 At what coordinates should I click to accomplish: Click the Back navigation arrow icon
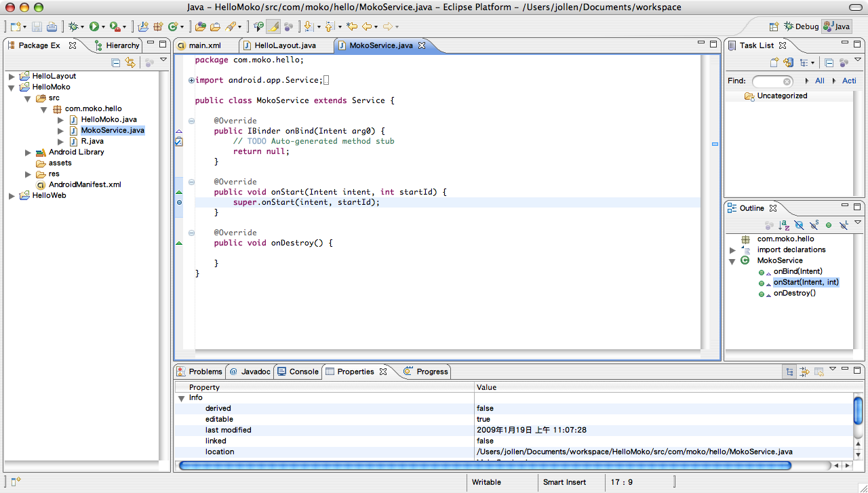367,26
